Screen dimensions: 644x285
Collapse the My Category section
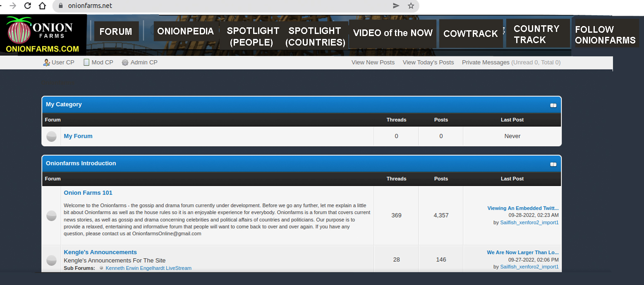click(553, 105)
